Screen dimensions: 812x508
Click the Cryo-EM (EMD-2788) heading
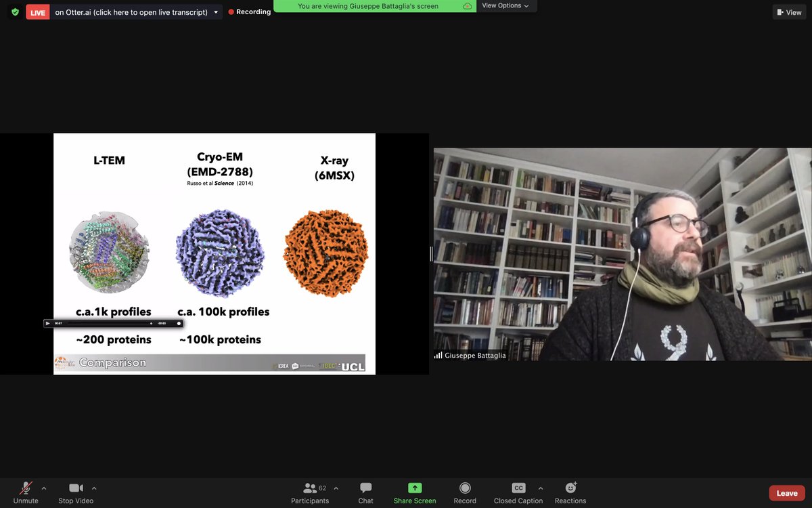coord(220,164)
